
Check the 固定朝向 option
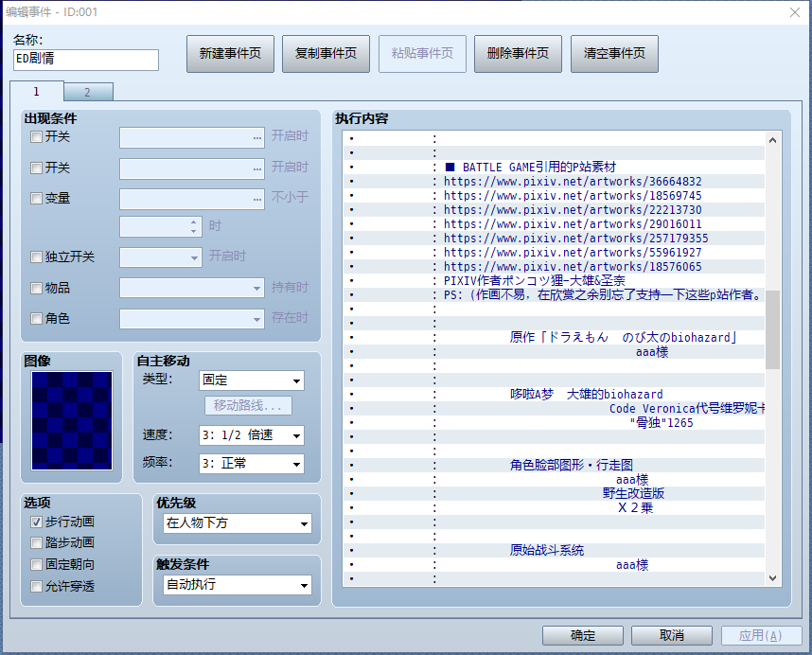point(36,564)
